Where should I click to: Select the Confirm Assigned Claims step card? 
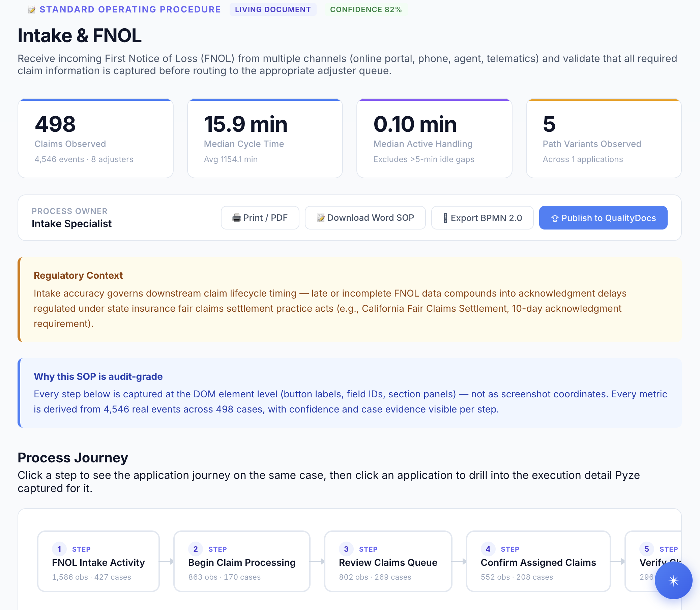pyautogui.click(x=538, y=561)
